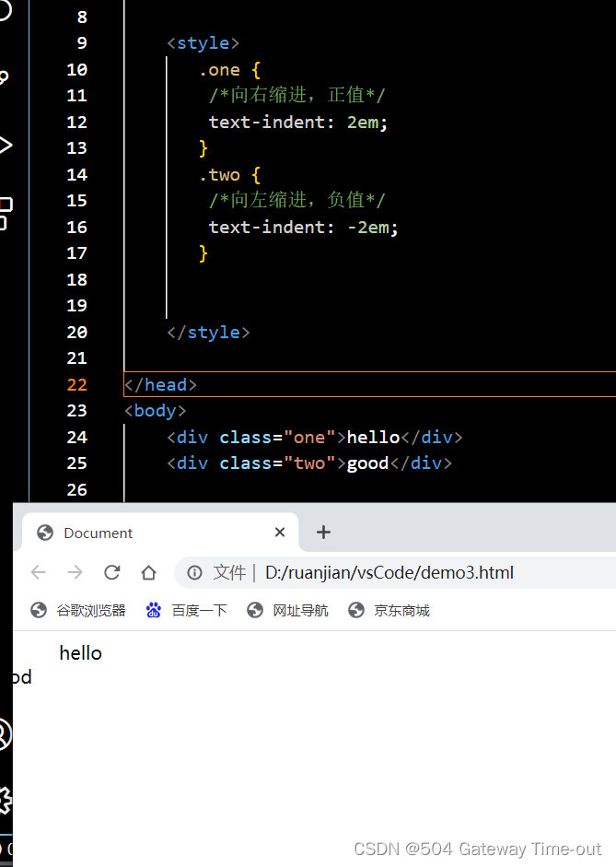Screen dimensions: 616x867
Task: Open the 谷歌浏览器 bookmark
Action: [78, 611]
